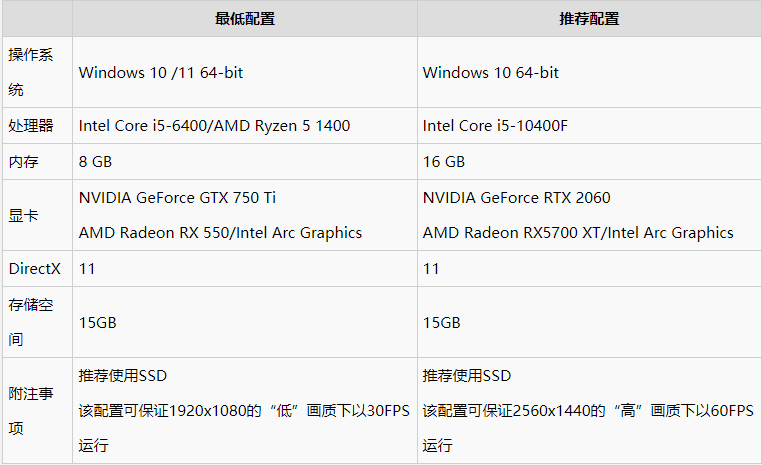Select the DirectX row label
The height and width of the screenshot is (465, 762).
[35, 269]
